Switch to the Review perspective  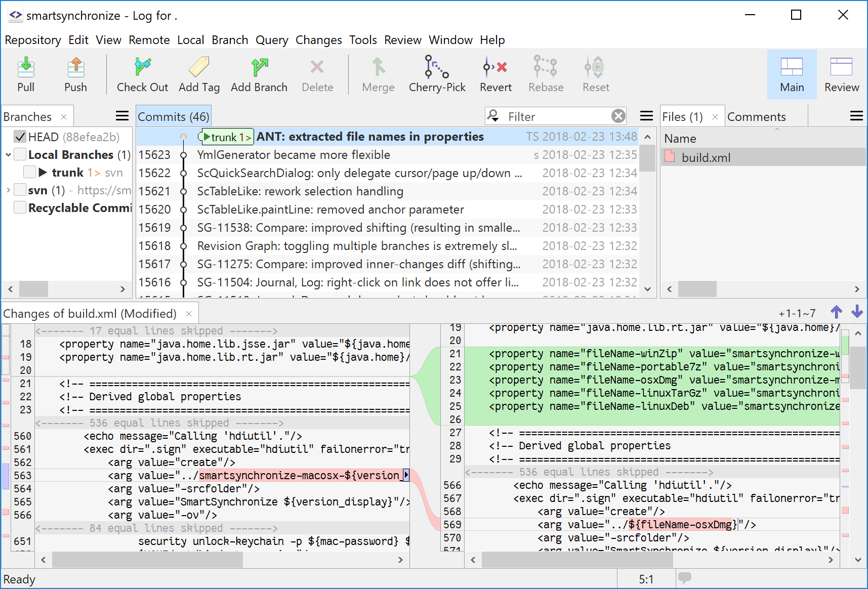tap(842, 74)
